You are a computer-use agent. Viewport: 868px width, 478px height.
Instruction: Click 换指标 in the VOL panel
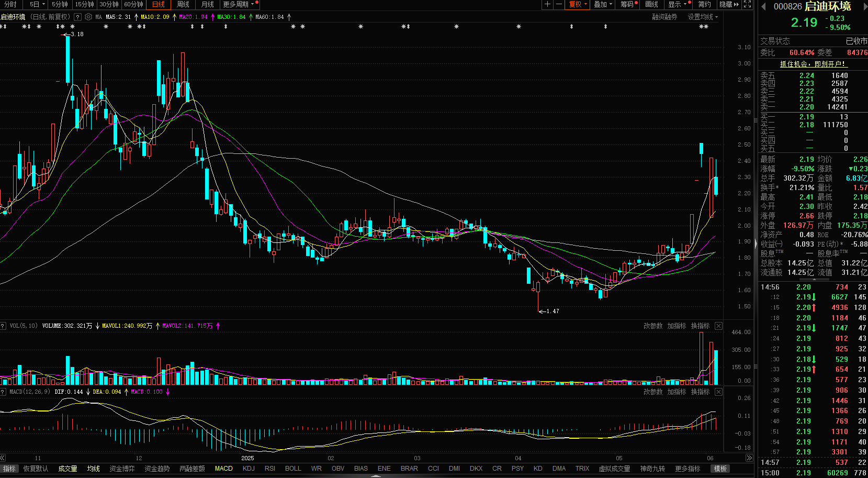pos(700,326)
